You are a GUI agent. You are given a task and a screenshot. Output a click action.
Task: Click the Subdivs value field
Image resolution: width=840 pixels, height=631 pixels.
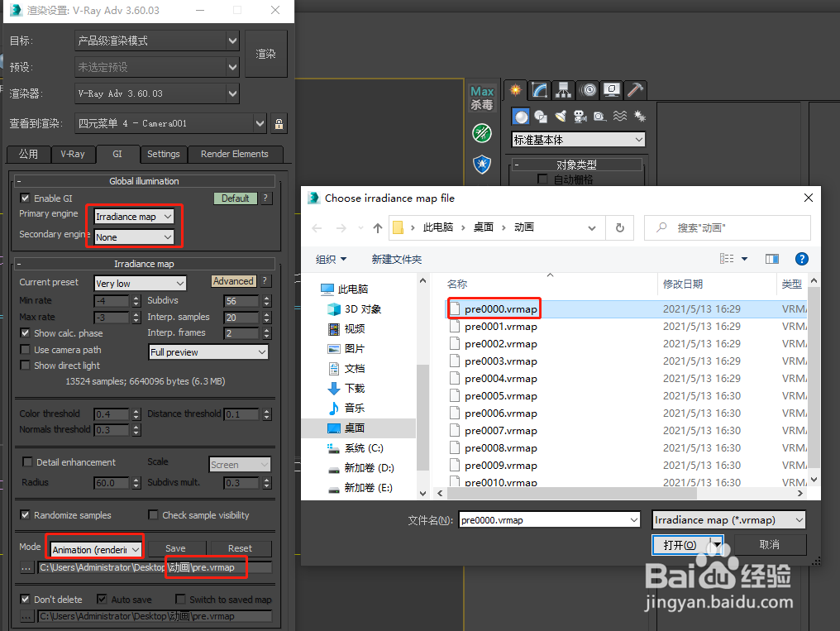[241, 301]
